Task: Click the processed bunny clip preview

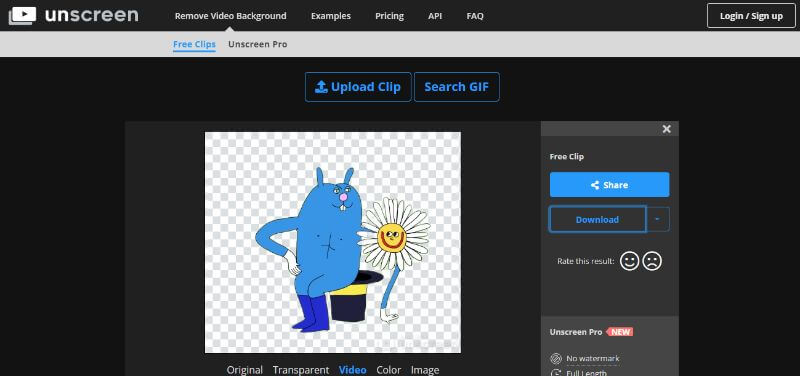Action: pos(333,242)
